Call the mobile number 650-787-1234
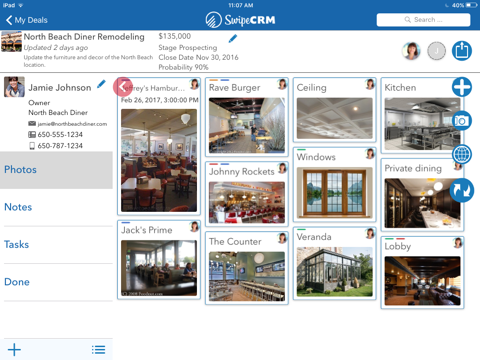This screenshot has height=360, width=480. (60, 146)
